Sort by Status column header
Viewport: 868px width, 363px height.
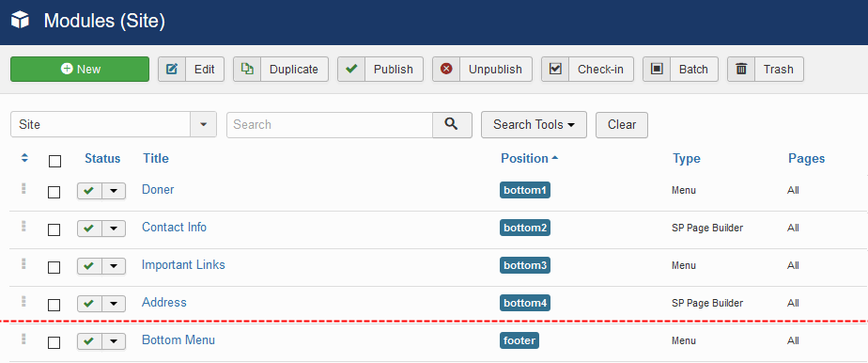[x=102, y=159]
